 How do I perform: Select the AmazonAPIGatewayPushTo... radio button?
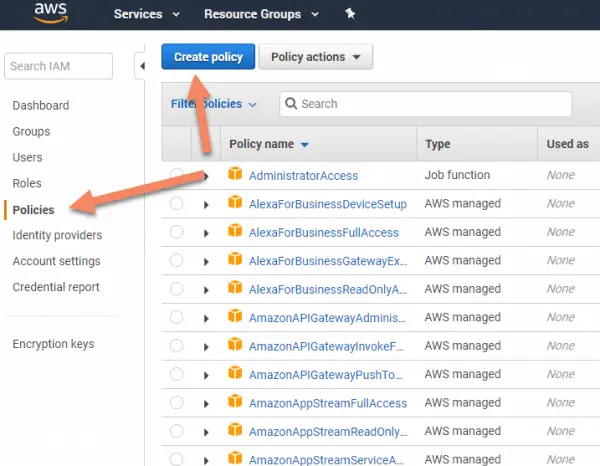click(x=176, y=374)
